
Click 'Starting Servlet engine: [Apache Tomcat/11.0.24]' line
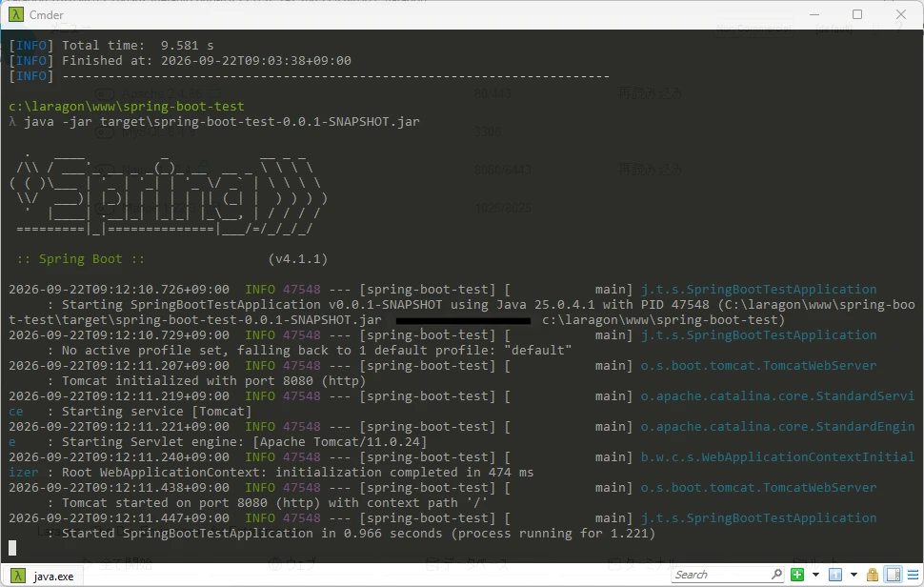pos(244,442)
